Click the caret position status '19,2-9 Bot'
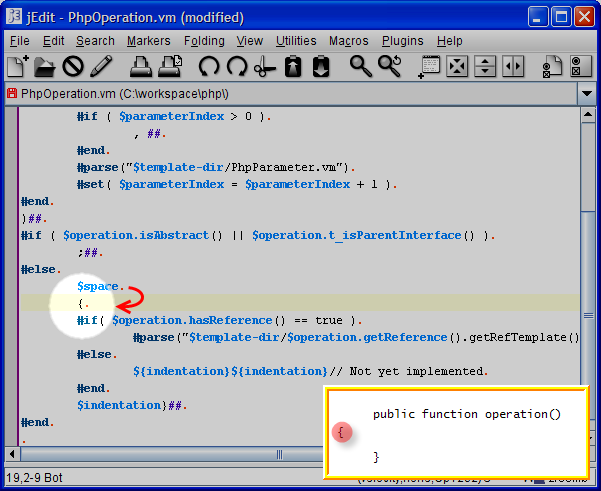 point(34,478)
